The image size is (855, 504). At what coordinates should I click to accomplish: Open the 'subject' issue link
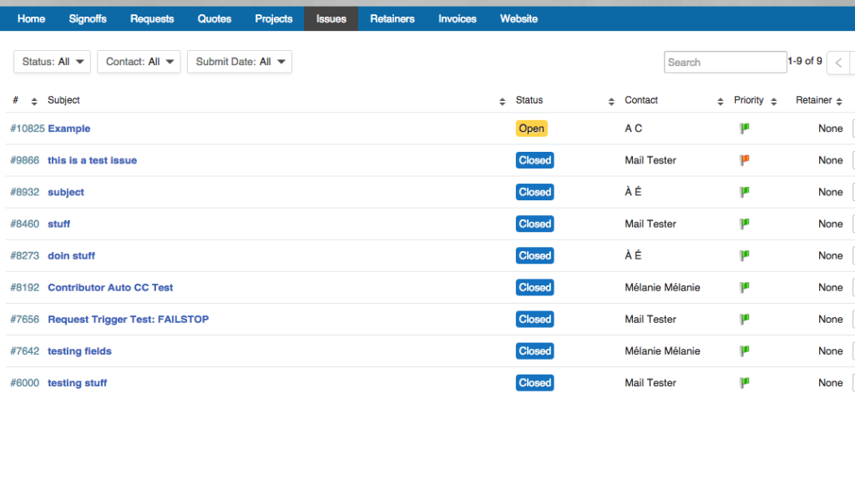[65, 192]
